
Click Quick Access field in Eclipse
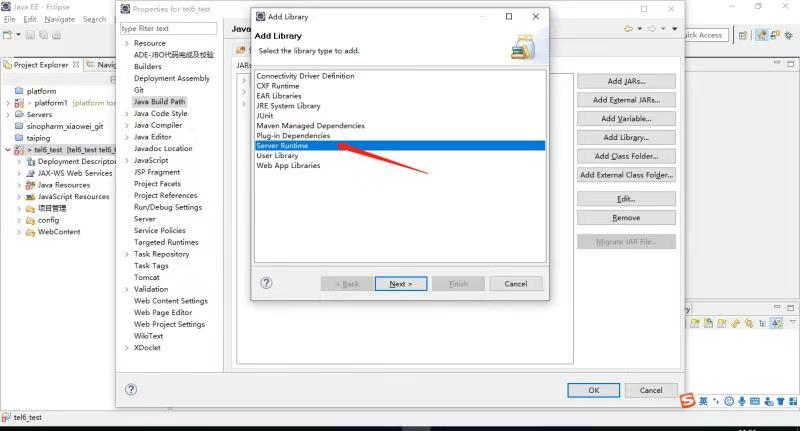pos(704,35)
